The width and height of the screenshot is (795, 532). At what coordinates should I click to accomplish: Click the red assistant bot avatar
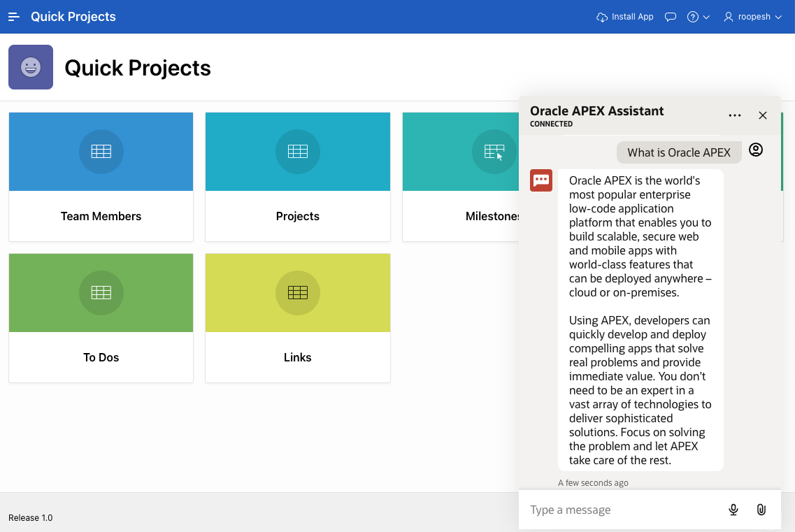pyautogui.click(x=541, y=180)
